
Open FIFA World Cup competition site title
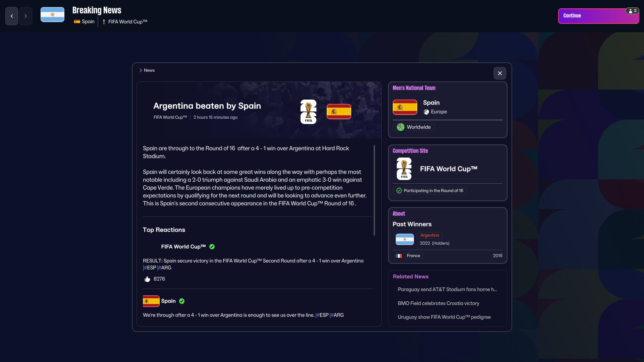coord(448,169)
